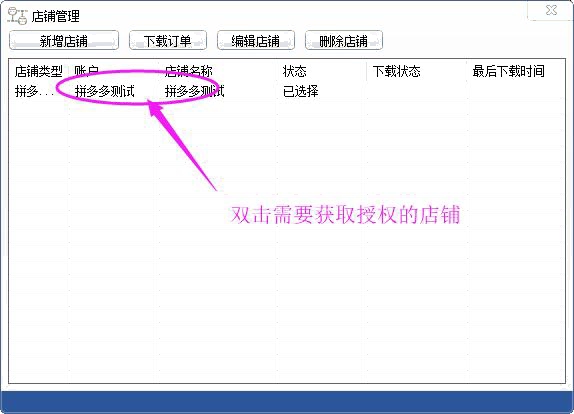Click the empty 下载状态 cell in first row
The image size is (574, 414).
point(417,91)
